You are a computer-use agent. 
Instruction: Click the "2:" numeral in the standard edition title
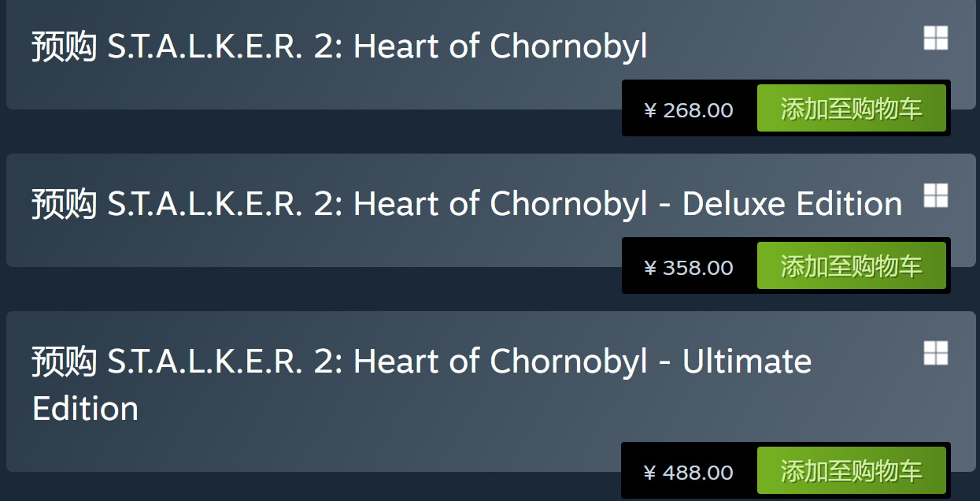pyautogui.click(x=327, y=46)
